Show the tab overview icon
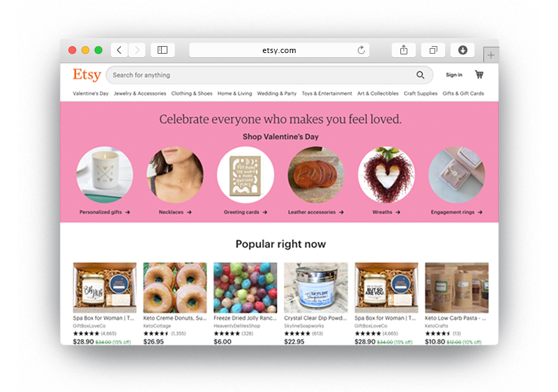 433,50
